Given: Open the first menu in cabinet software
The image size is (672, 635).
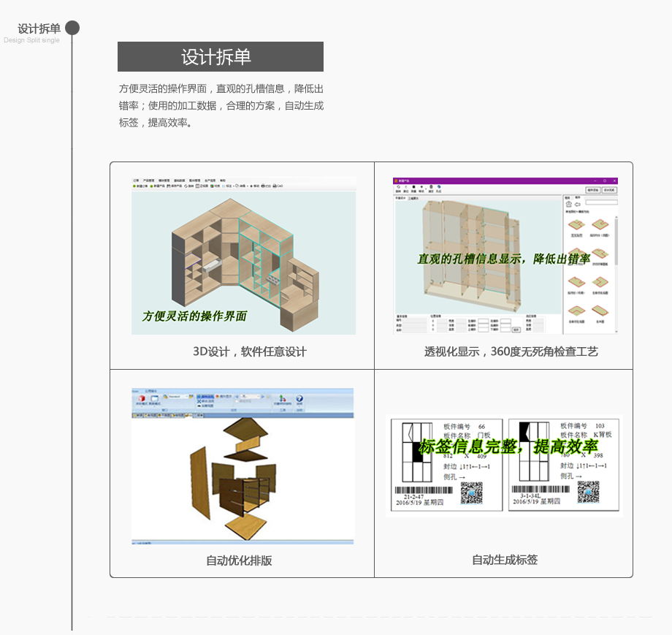Looking at the screenshot, I should click(136, 180).
